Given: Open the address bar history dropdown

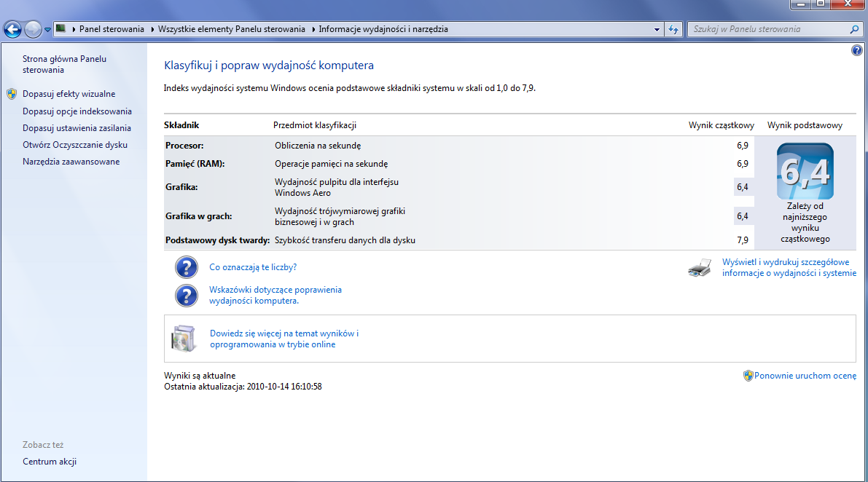Looking at the screenshot, I should point(657,29).
